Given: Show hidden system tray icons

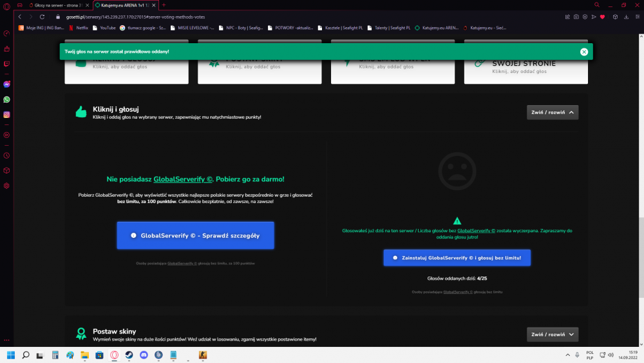Looking at the screenshot, I should pyautogui.click(x=567, y=355).
